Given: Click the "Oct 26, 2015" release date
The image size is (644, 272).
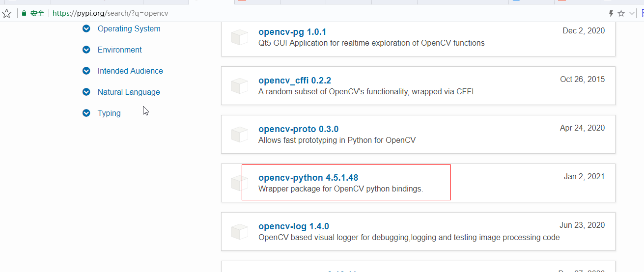Looking at the screenshot, I should click(x=583, y=79).
